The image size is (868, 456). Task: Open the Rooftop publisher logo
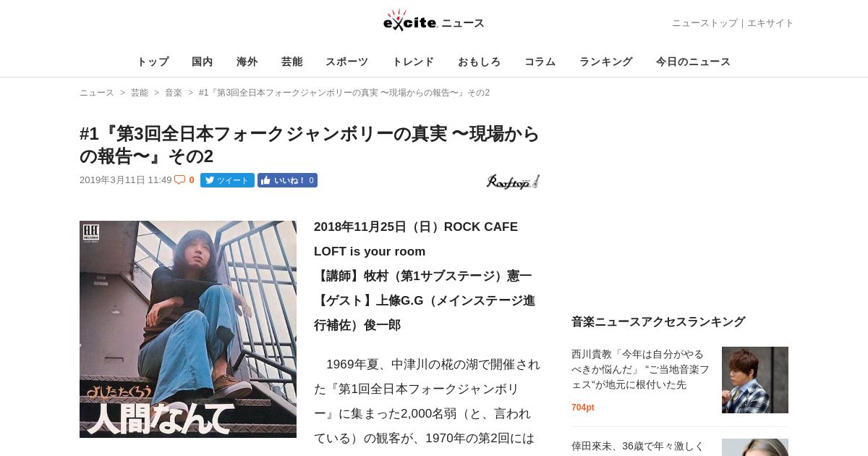513,182
